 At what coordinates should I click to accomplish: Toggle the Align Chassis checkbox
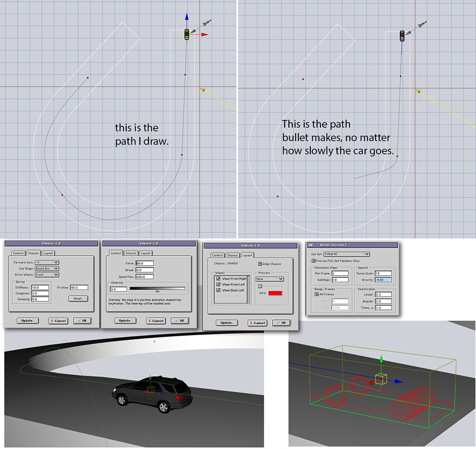[260, 264]
